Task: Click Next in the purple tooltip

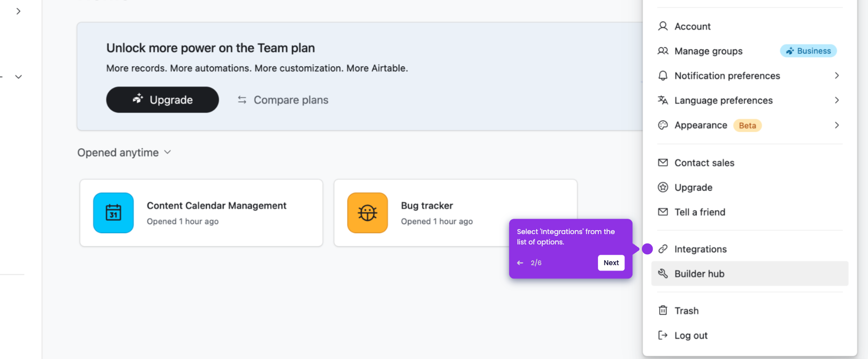Action: (611, 263)
